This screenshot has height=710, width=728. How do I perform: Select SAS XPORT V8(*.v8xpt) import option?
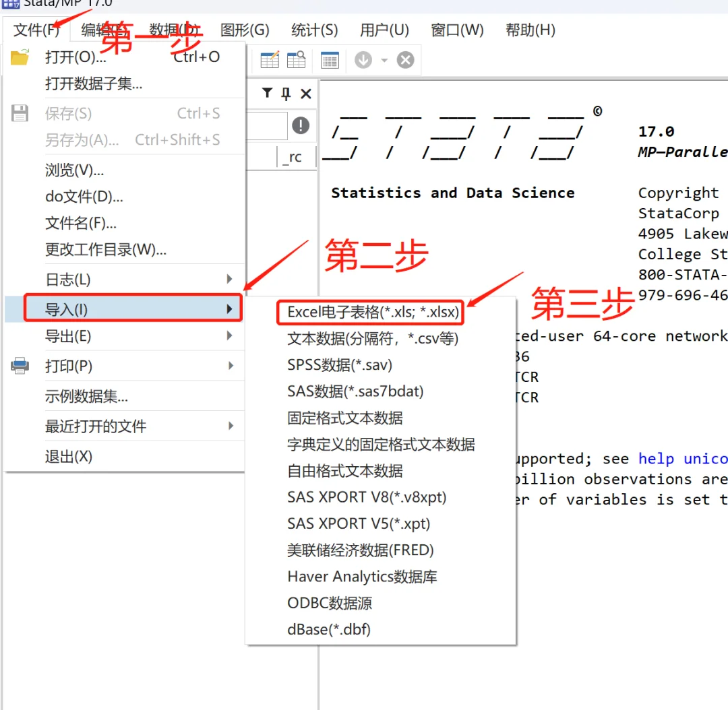(367, 497)
